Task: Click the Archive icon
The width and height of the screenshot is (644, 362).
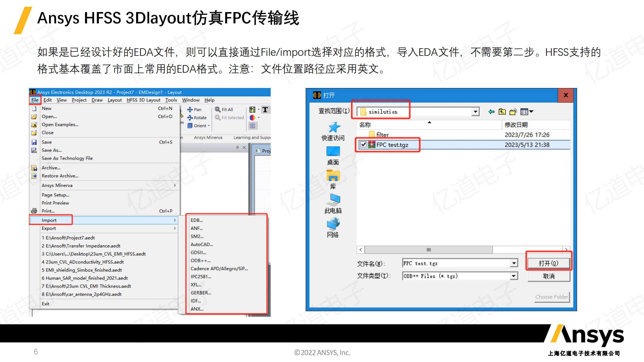Action: [34, 168]
